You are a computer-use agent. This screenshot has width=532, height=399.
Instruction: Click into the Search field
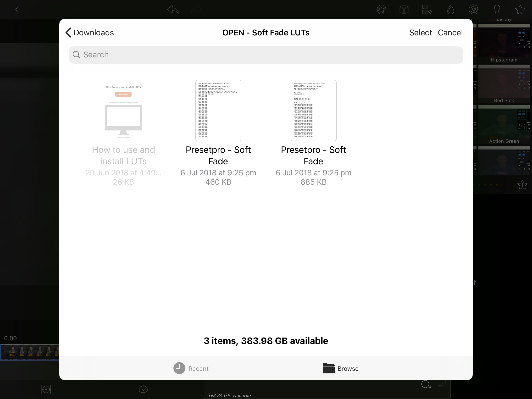266,55
